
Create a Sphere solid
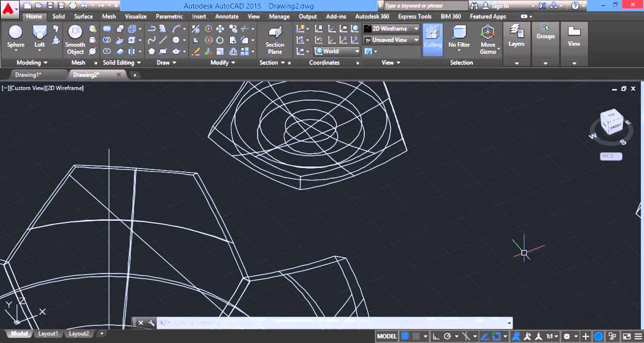[16, 36]
